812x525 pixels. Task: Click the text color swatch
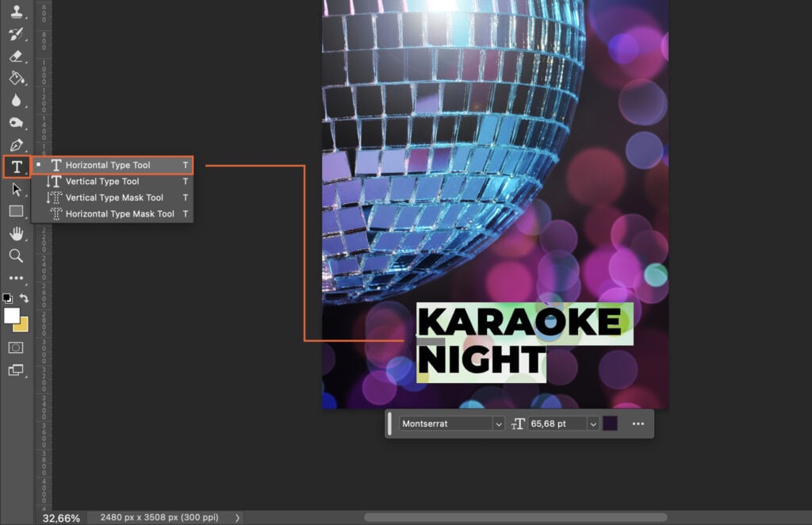(611, 423)
